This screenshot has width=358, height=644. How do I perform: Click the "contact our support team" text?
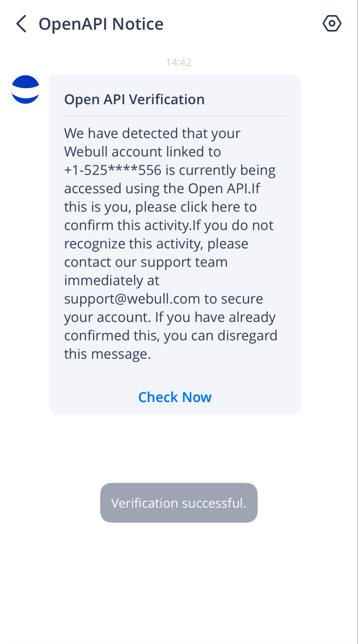click(146, 262)
